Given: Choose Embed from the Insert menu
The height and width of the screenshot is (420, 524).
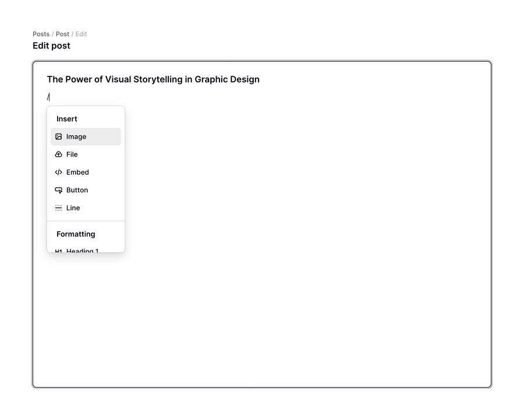Looking at the screenshot, I should pos(77,172).
